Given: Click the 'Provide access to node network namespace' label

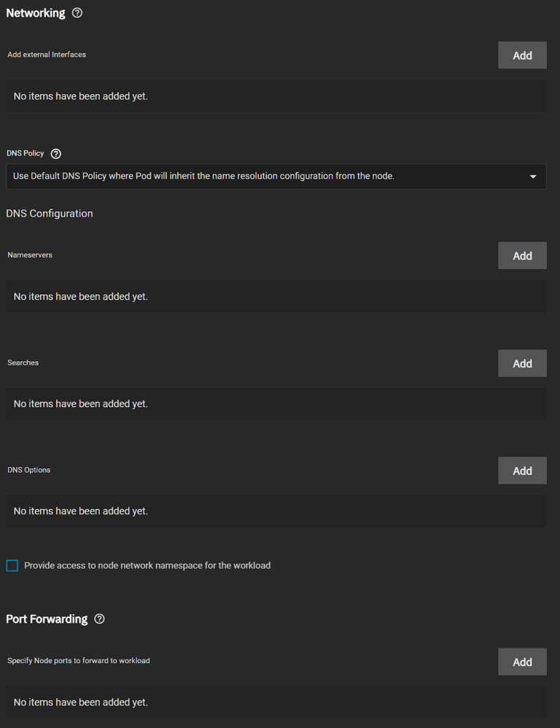Looking at the screenshot, I should (x=147, y=565).
